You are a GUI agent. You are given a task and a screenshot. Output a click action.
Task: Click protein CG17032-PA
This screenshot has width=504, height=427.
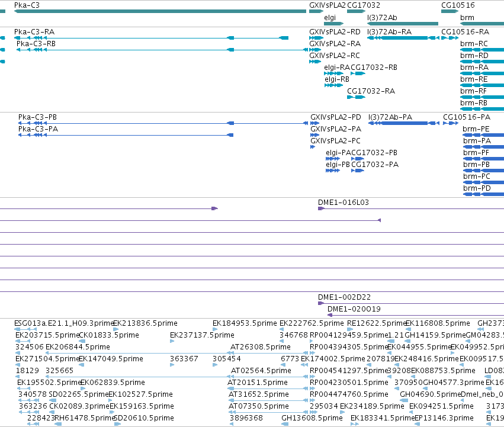[358, 171]
